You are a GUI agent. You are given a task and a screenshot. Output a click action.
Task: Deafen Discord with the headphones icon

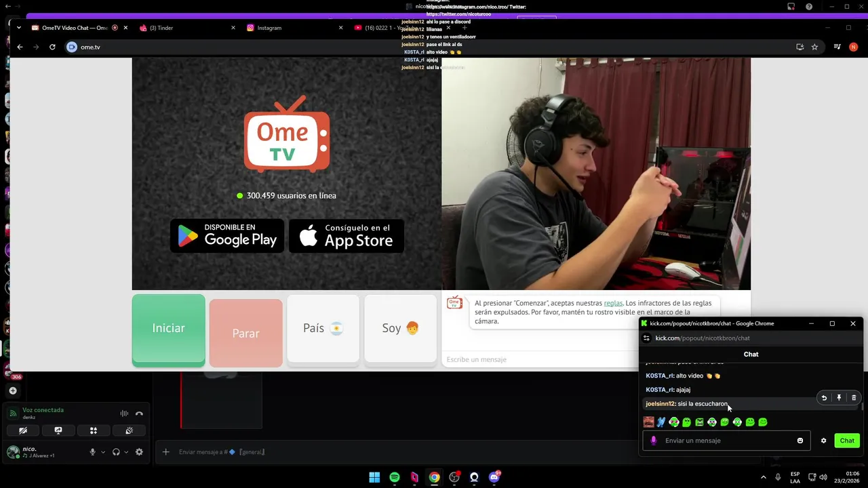click(116, 452)
